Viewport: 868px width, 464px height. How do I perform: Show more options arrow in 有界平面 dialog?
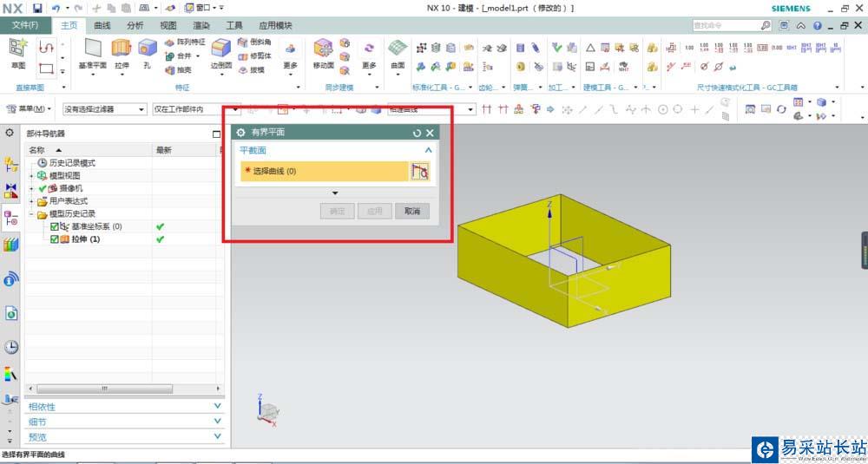point(335,193)
